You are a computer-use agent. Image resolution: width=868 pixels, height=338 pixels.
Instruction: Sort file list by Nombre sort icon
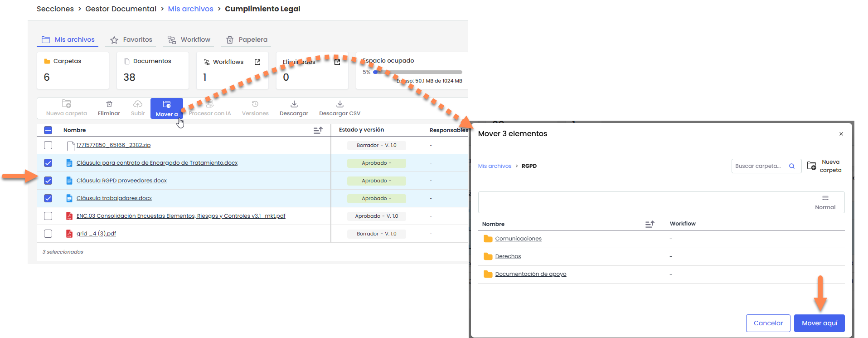(x=318, y=130)
